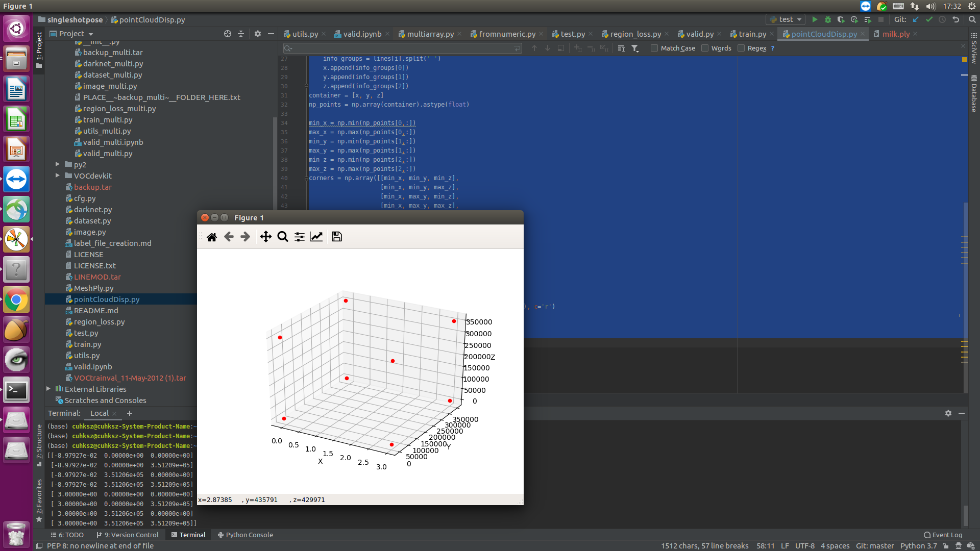Reset the plot to home view
980x551 pixels.
pyautogui.click(x=212, y=236)
